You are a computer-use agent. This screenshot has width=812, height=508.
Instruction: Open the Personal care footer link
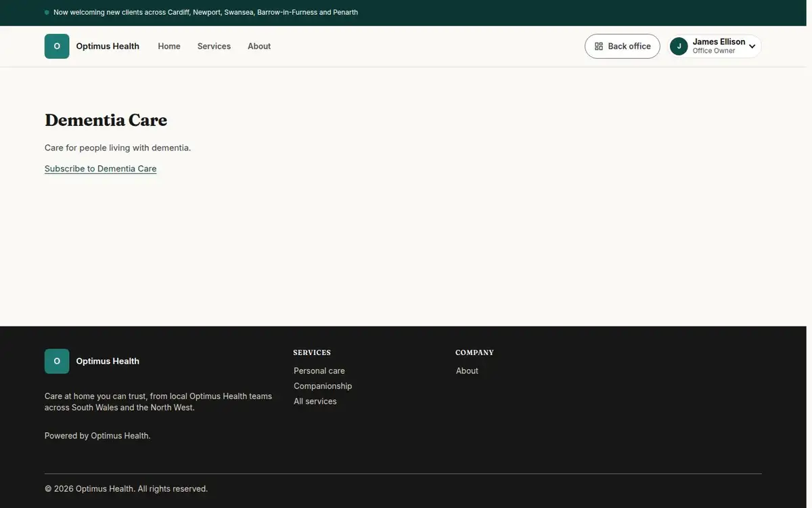coord(319,371)
